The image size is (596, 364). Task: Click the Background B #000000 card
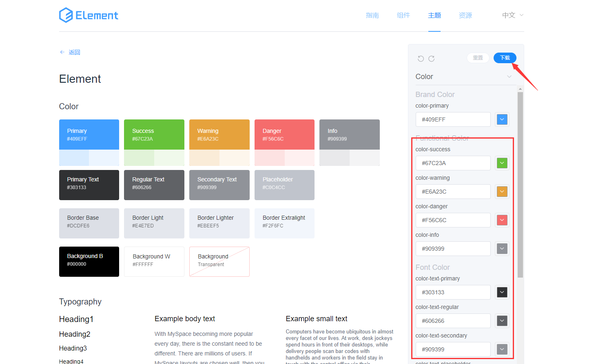(x=89, y=262)
